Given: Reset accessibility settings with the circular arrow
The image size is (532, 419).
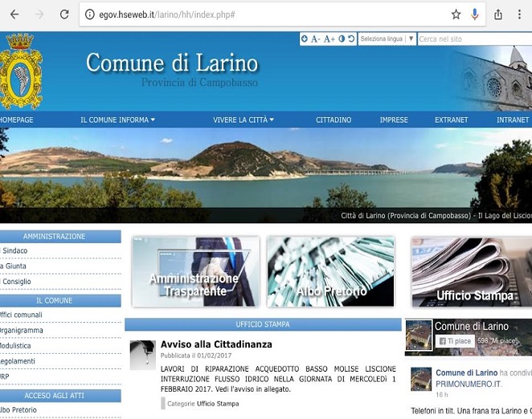Looking at the screenshot, I should tap(351, 39).
